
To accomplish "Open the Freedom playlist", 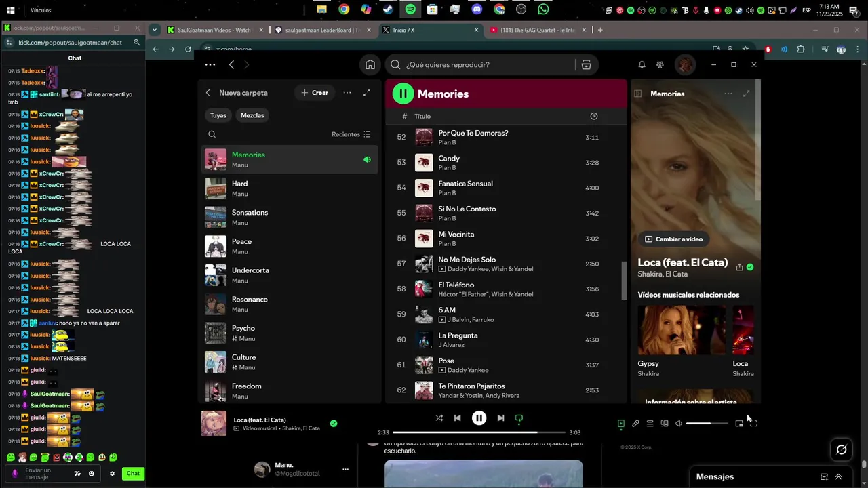I will pyautogui.click(x=290, y=391).
